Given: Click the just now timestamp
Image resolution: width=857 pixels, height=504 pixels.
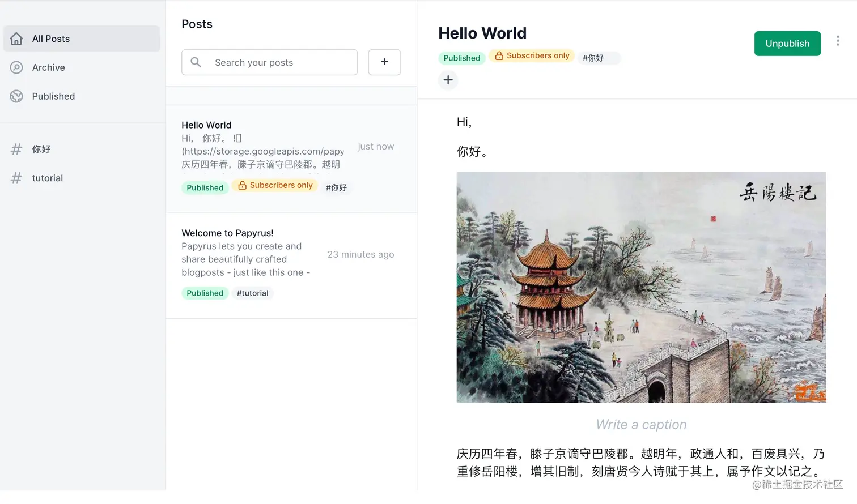Looking at the screenshot, I should [x=376, y=147].
